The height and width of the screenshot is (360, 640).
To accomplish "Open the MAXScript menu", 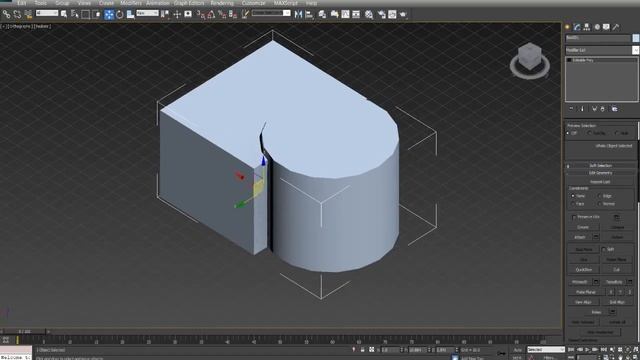I will coord(286,3).
